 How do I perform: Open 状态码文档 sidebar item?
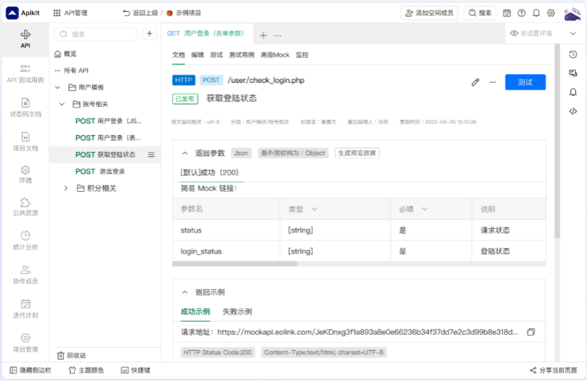pyautogui.click(x=25, y=107)
